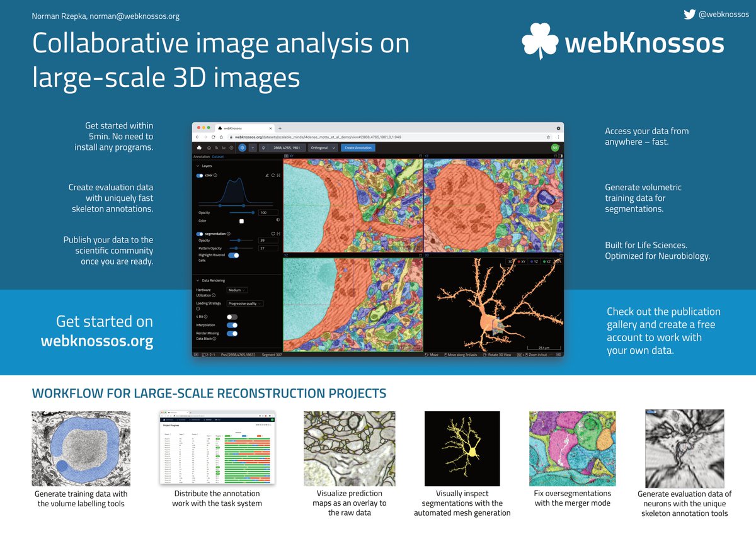Open the Hardware Utilization Medium dropdown

click(x=238, y=290)
